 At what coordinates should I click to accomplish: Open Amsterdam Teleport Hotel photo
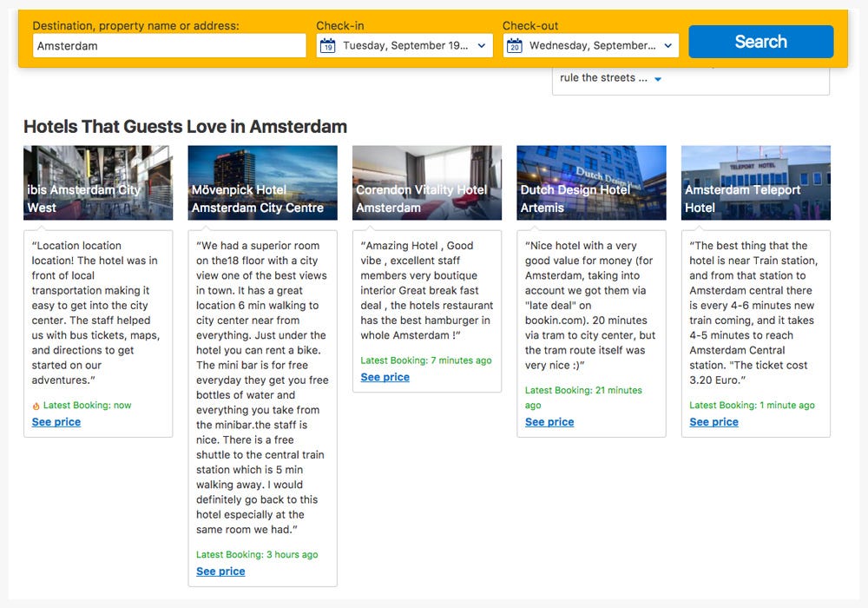(x=756, y=182)
